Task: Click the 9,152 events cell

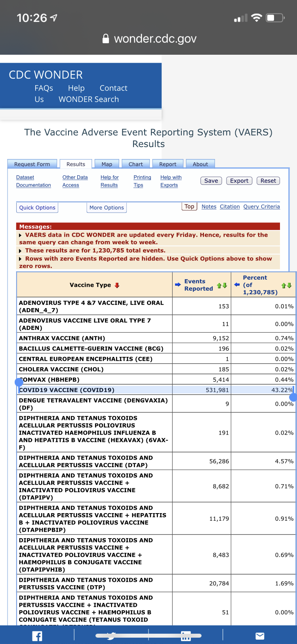Action: tap(202, 338)
